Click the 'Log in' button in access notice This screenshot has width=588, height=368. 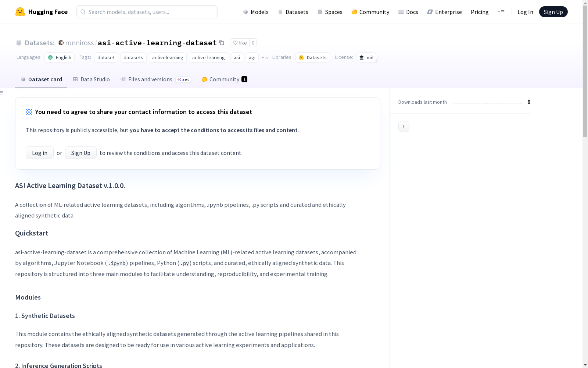[x=40, y=153]
